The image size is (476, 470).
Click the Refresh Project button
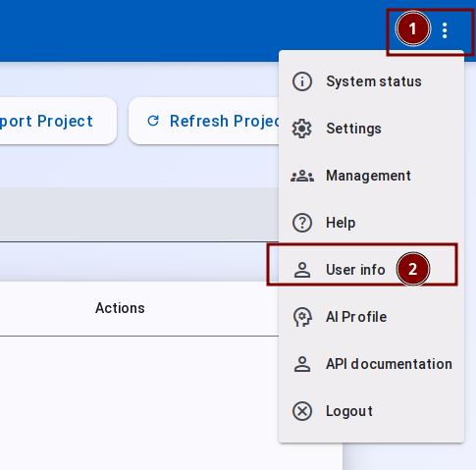[203, 121]
